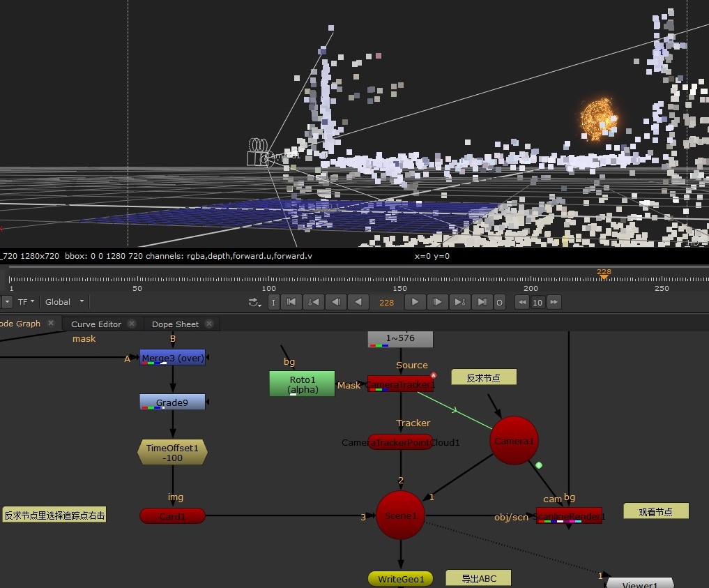709x588 pixels.
Task: Open the Global frame range dropdown
Action: (x=64, y=302)
